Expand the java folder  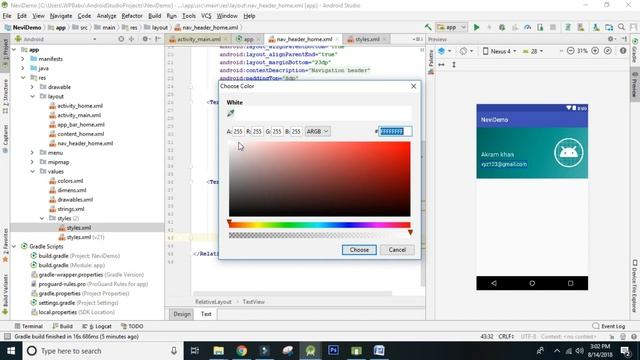(x=23, y=68)
